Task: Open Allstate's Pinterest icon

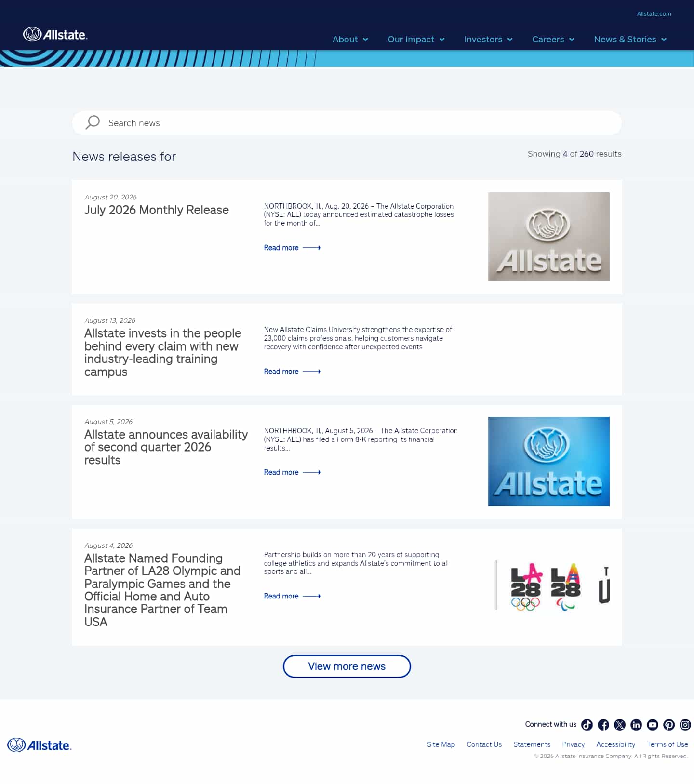Action: [669, 725]
